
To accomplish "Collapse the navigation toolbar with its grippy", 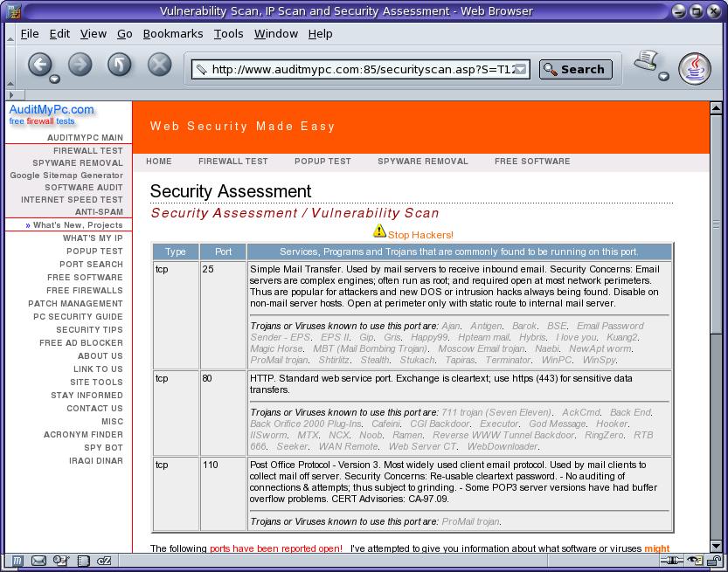I will pos(10,67).
